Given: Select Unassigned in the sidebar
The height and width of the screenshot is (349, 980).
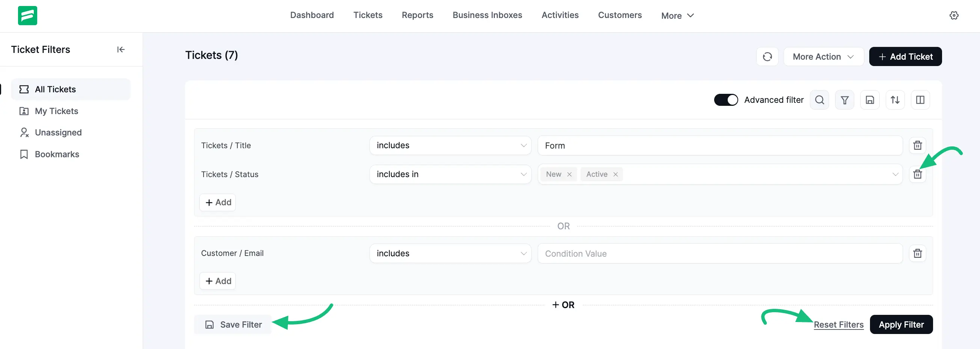Looking at the screenshot, I should pos(58,133).
